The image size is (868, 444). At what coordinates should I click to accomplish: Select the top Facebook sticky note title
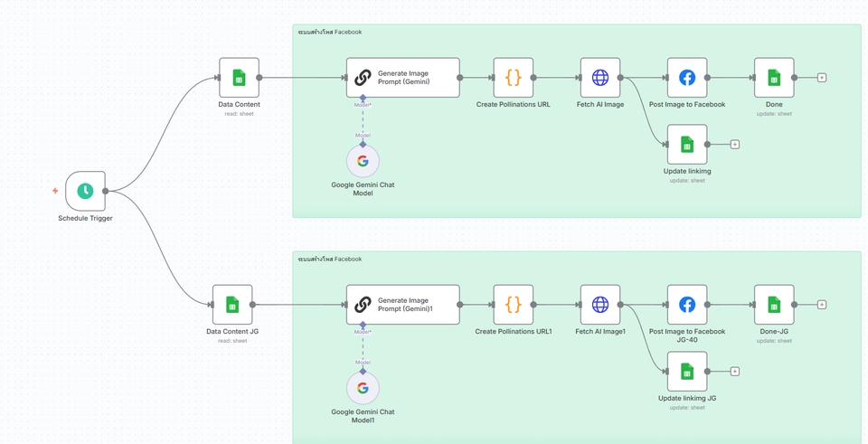(330, 32)
